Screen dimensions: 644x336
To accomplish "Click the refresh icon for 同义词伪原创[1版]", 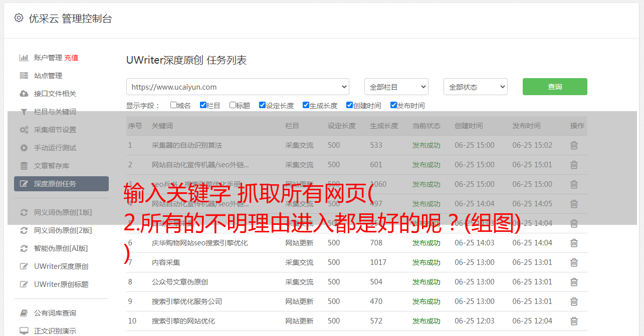I will (x=24, y=212).
